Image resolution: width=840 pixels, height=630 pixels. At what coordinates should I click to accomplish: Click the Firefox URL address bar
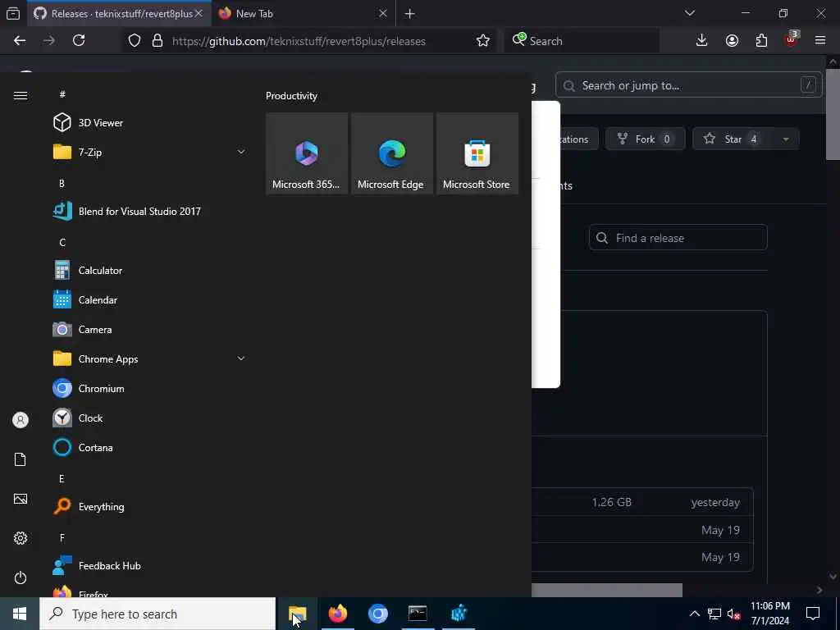[x=299, y=41]
